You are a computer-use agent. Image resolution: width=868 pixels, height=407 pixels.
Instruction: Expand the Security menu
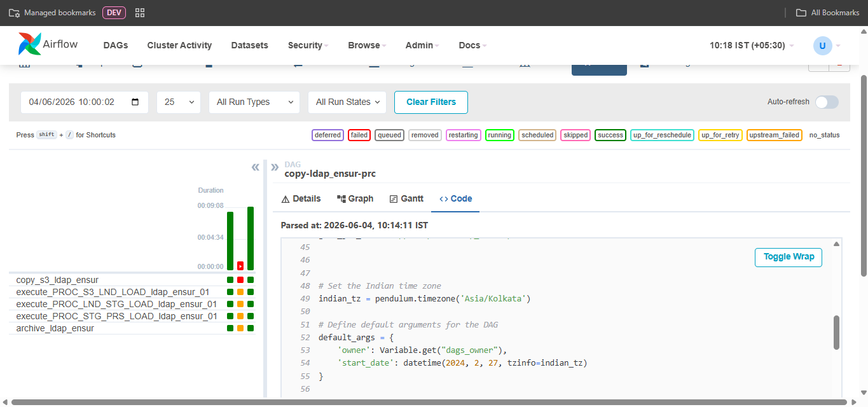308,46
